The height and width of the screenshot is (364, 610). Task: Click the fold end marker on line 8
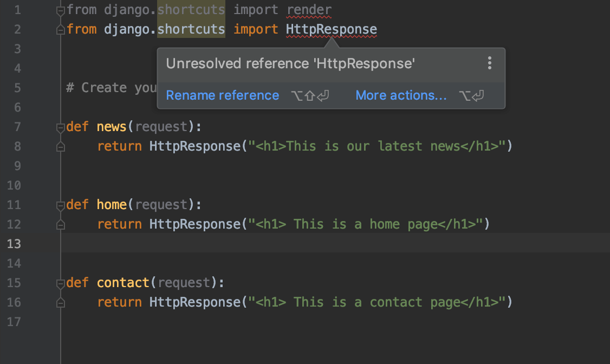tap(60, 147)
